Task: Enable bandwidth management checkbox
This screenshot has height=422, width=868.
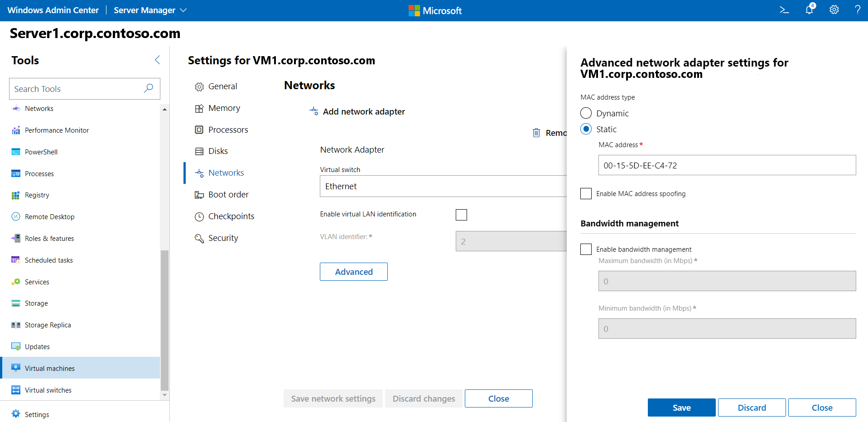Action: 586,249
